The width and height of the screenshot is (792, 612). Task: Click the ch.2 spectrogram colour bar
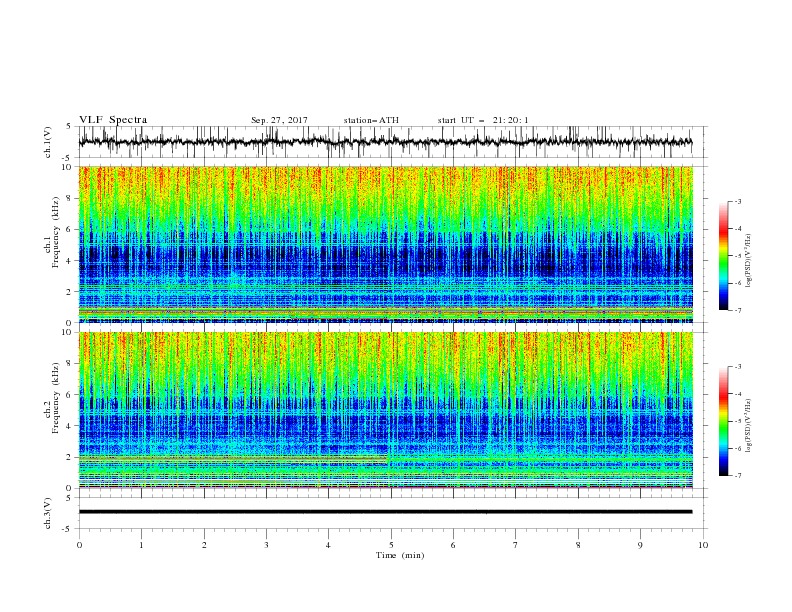coord(724,421)
